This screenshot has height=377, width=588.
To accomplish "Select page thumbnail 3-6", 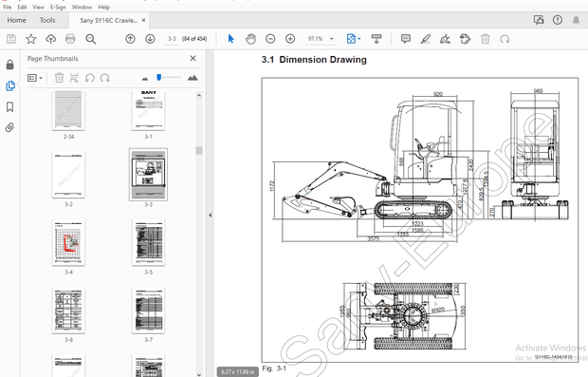I will tap(68, 310).
